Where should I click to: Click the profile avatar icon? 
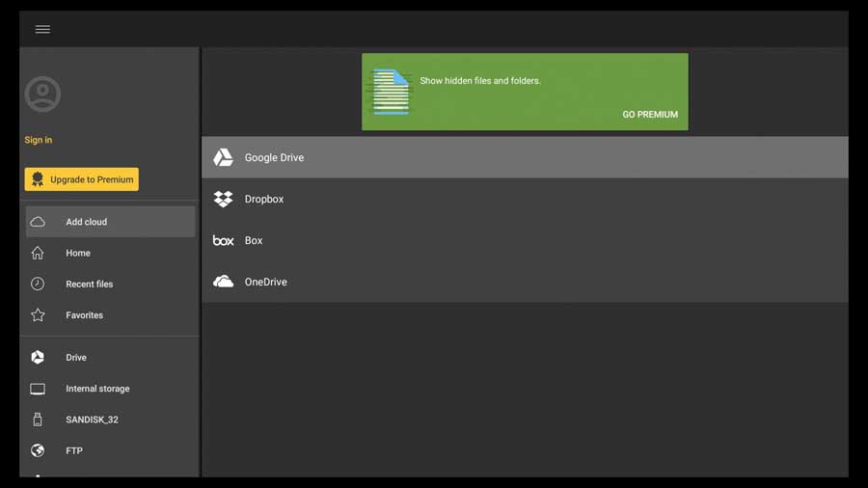(42, 95)
